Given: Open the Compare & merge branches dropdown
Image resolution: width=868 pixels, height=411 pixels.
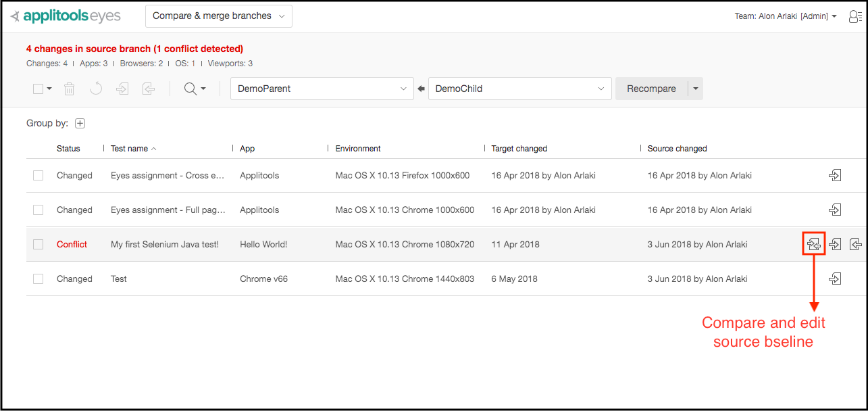Looking at the screenshot, I should click(218, 16).
